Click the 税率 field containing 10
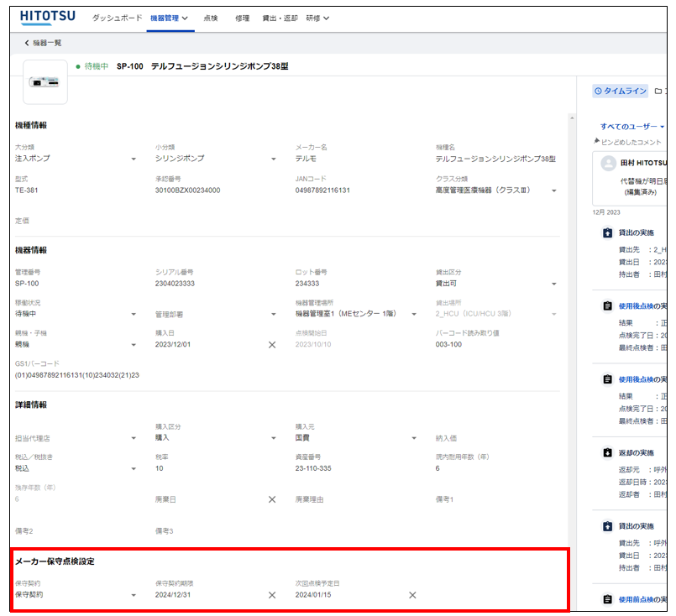676x616 pixels. click(216, 468)
